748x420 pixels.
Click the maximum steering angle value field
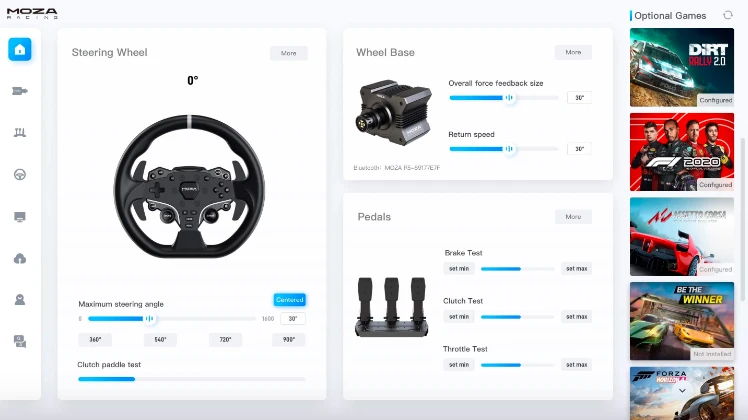pyautogui.click(x=292, y=319)
